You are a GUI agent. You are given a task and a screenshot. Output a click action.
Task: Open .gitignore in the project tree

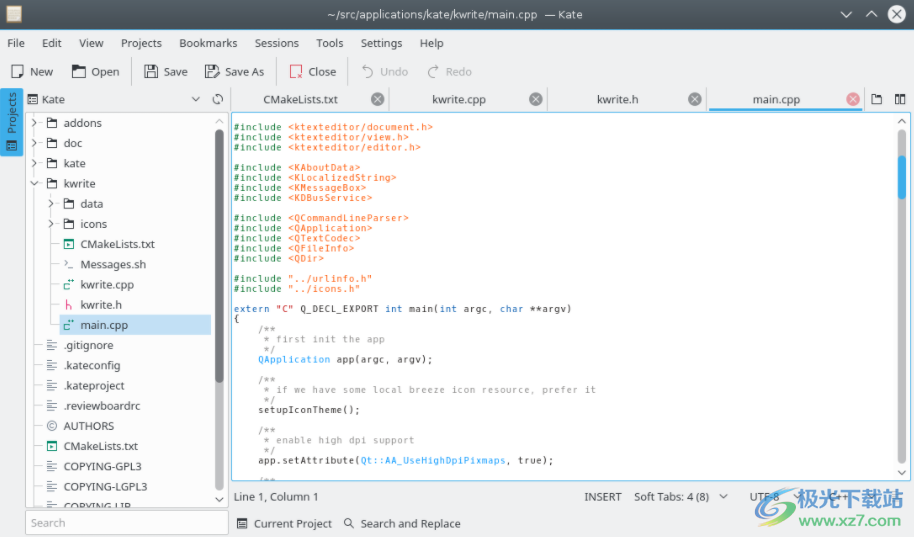[89, 345]
